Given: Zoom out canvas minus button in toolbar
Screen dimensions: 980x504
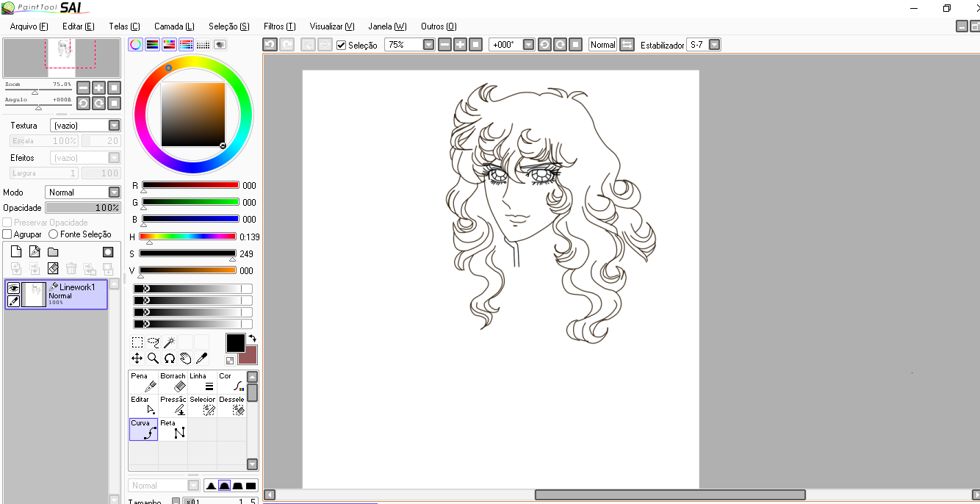Looking at the screenshot, I should coord(444,45).
